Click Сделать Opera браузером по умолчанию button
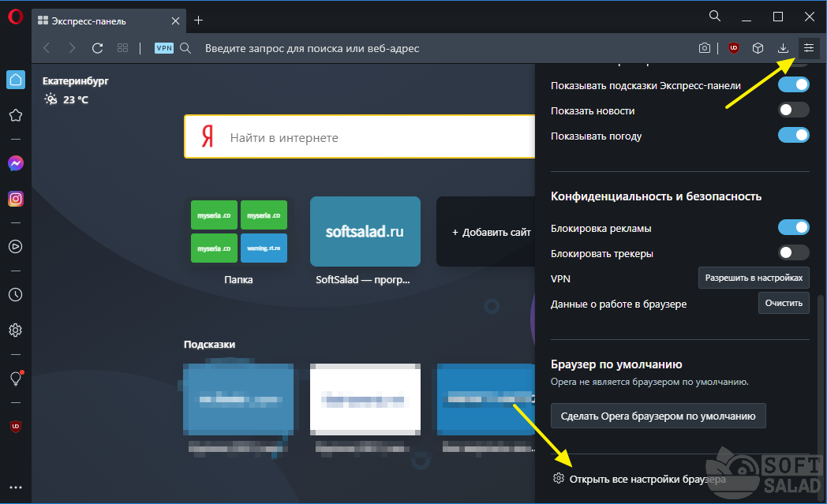 (x=658, y=416)
